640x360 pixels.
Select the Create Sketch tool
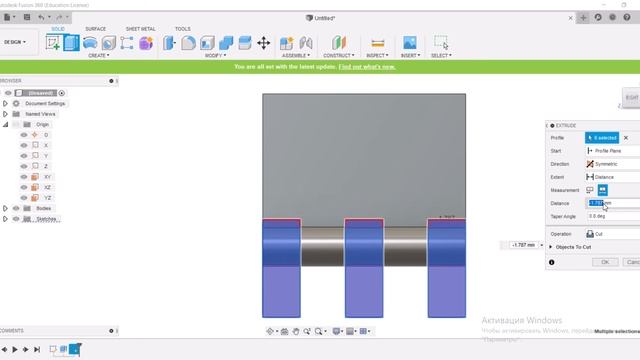click(53, 43)
